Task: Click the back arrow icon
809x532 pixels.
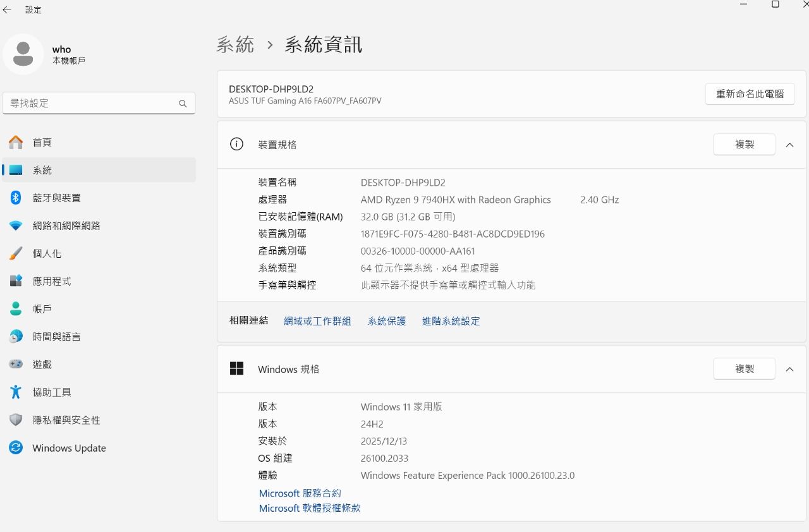Action: pyautogui.click(x=7, y=9)
